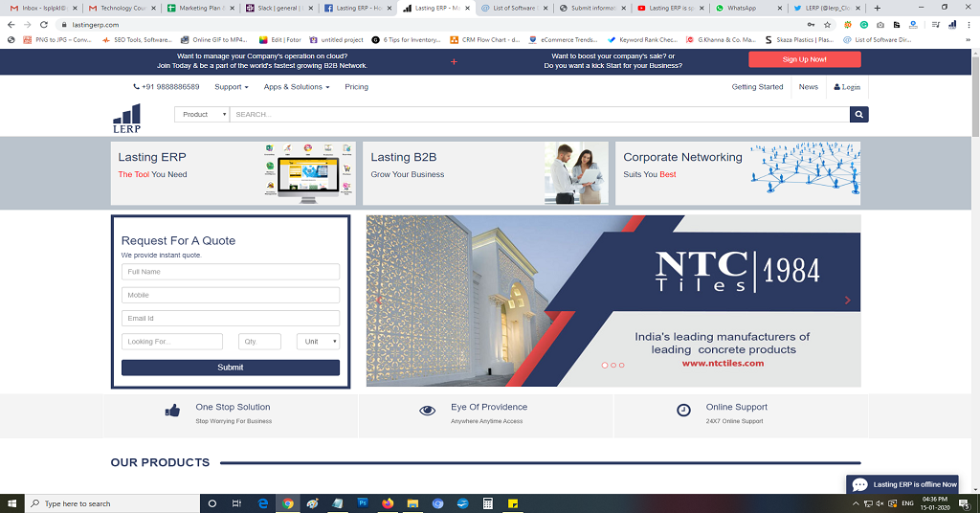980x513 pixels.
Task: Open a new browser tab
Action: (x=877, y=8)
